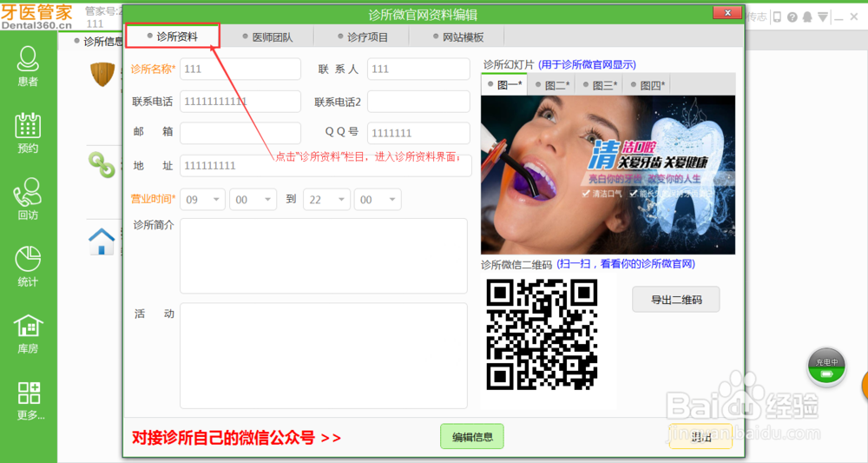Switch to the 医师团队 tab
Screen dimensions: 868x463
tap(267, 37)
